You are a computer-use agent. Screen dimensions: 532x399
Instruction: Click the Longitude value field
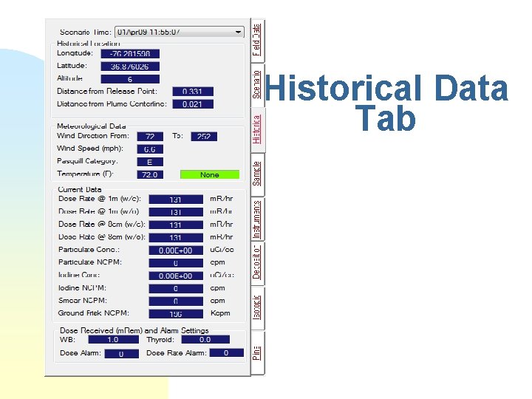[x=130, y=54]
